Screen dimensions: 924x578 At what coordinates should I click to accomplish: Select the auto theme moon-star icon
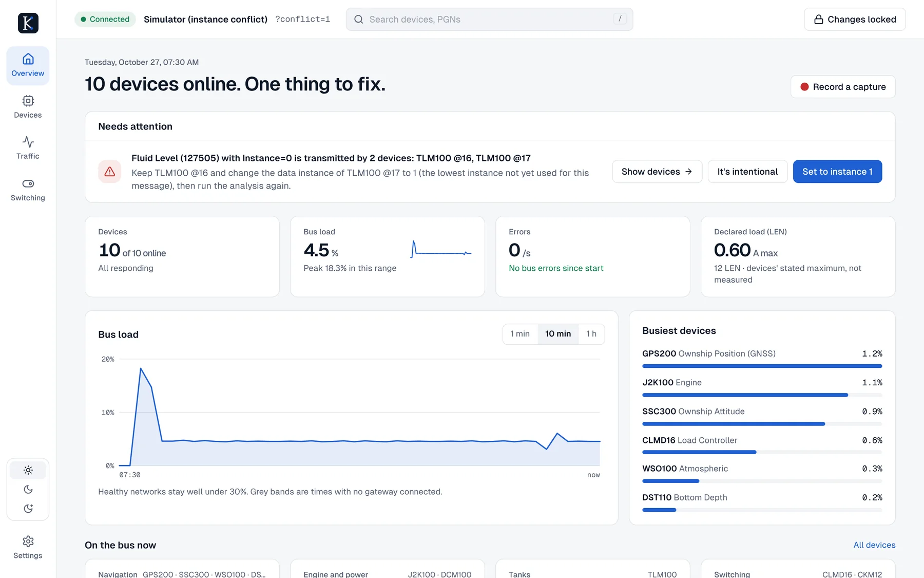point(28,509)
